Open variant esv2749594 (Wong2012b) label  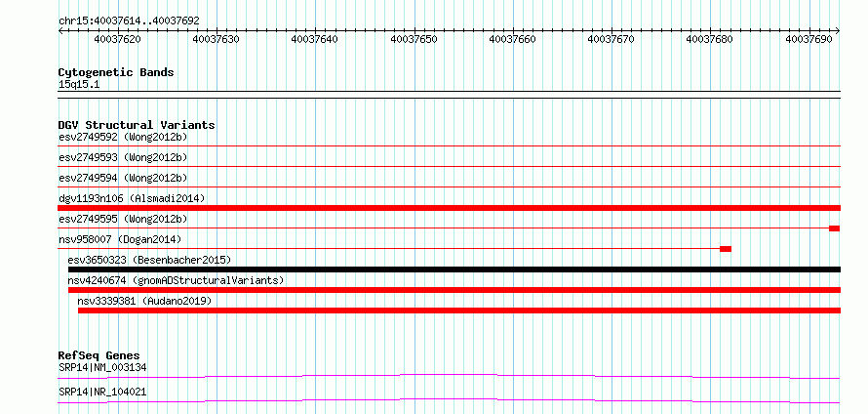123,178
